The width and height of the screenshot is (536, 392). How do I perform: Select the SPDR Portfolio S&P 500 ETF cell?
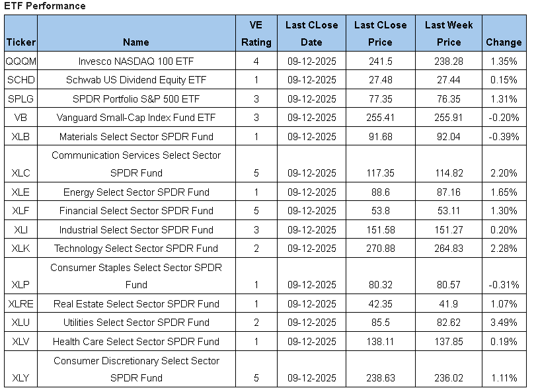pyautogui.click(x=136, y=99)
